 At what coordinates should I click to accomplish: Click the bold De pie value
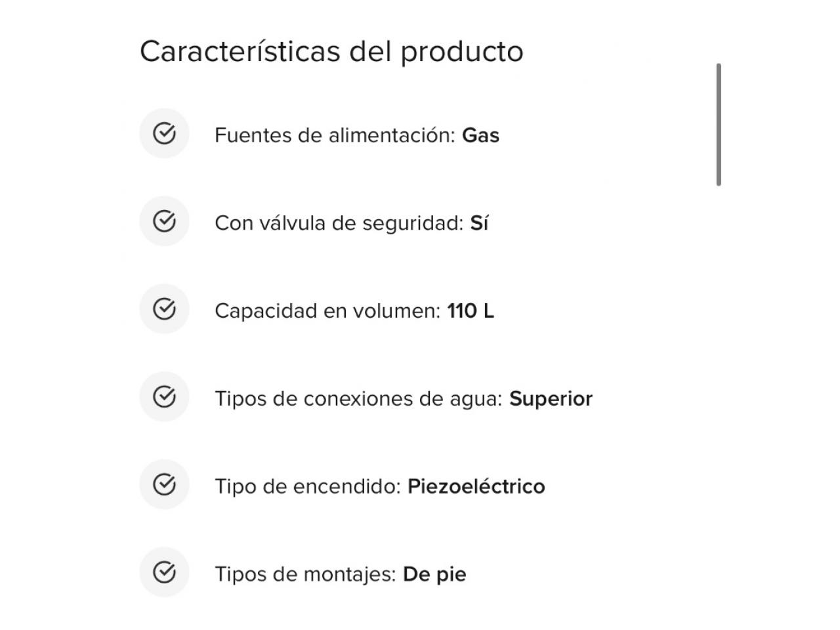(x=434, y=575)
